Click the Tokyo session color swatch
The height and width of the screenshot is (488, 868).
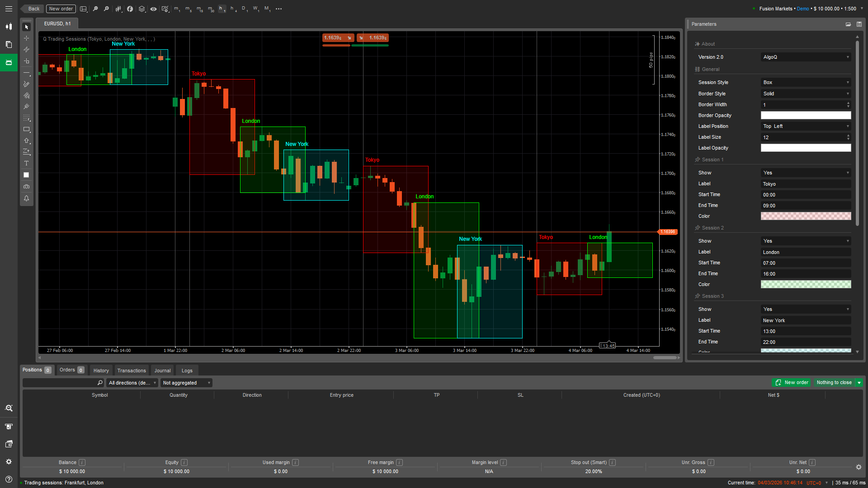click(x=806, y=216)
